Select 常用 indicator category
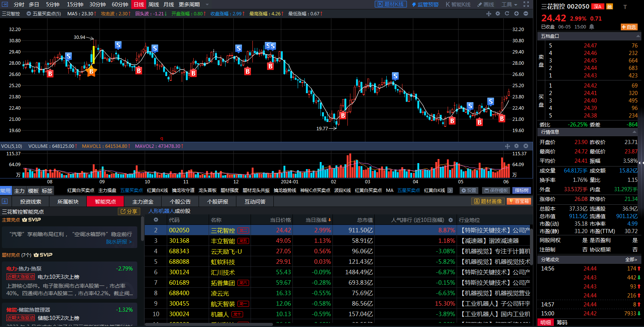644x327 pixels. [x=6, y=190]
